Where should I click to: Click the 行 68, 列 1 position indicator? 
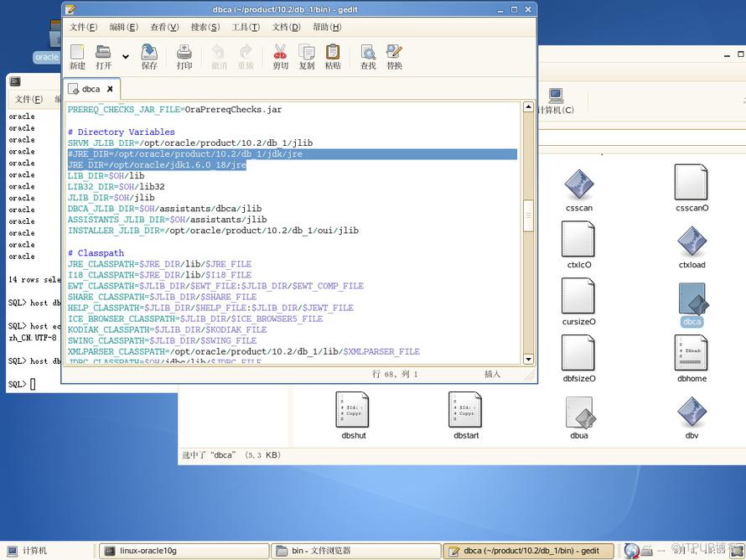(395, 374)
